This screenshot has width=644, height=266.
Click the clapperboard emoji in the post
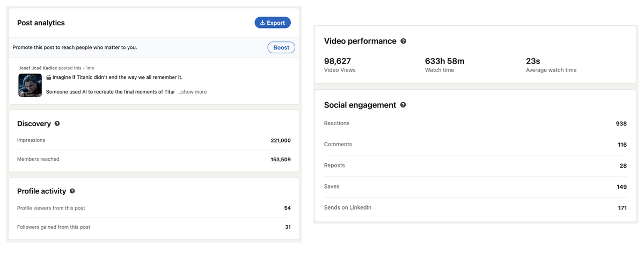49,77
